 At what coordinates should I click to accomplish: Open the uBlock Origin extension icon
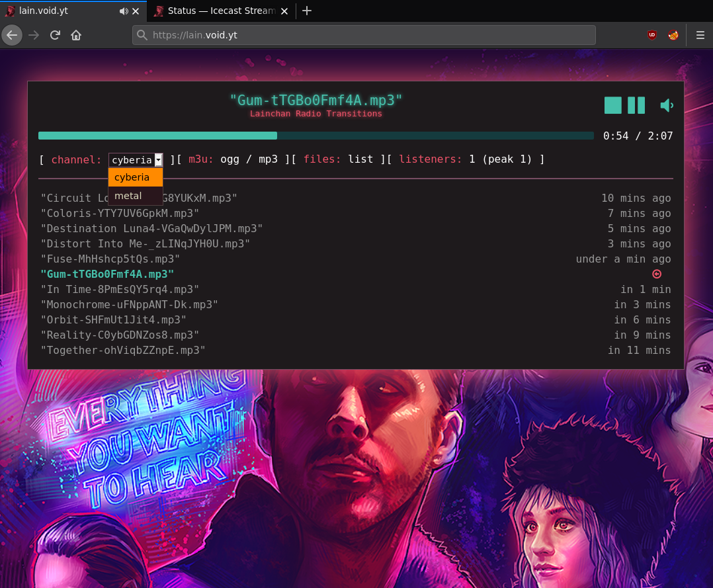652,35
